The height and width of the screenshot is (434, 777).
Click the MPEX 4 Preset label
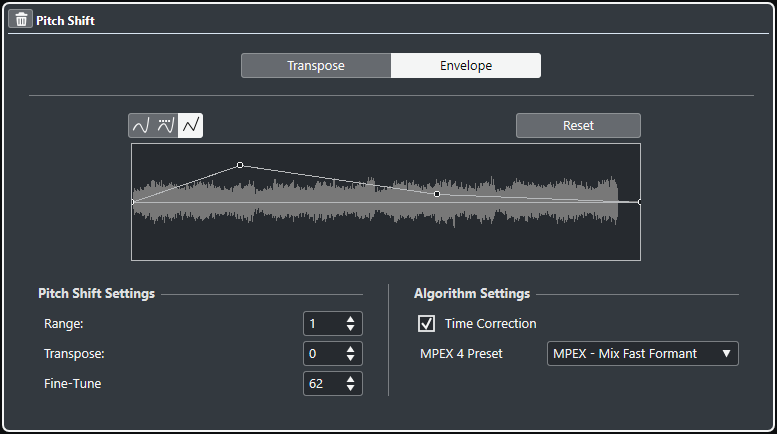pos(461,353)
